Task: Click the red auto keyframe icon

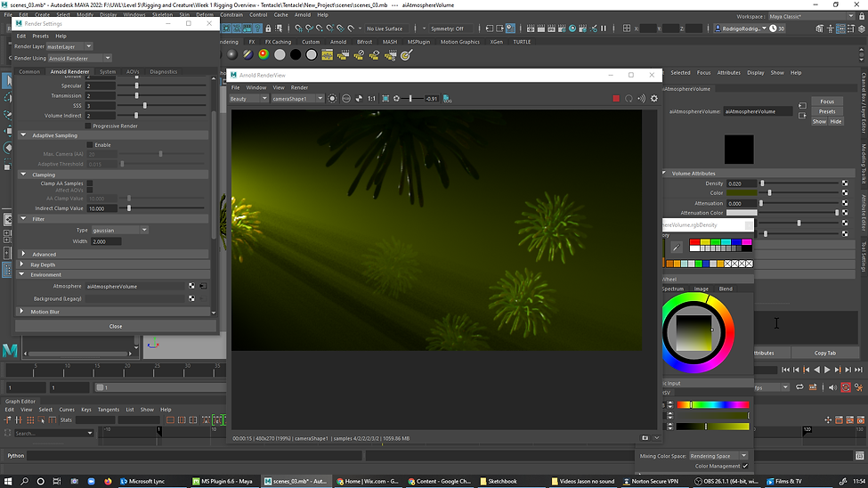Action: click(846, 387)
